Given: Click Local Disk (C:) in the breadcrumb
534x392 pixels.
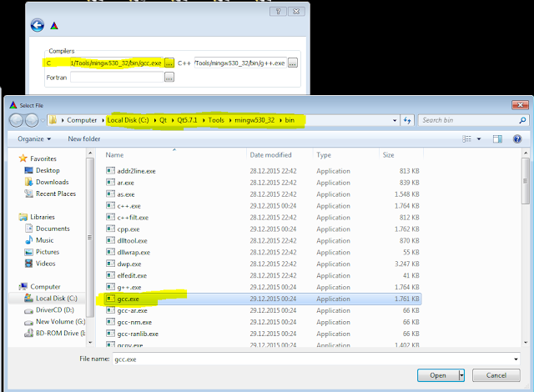Looking at the screenshot, I should pos(128,120).
